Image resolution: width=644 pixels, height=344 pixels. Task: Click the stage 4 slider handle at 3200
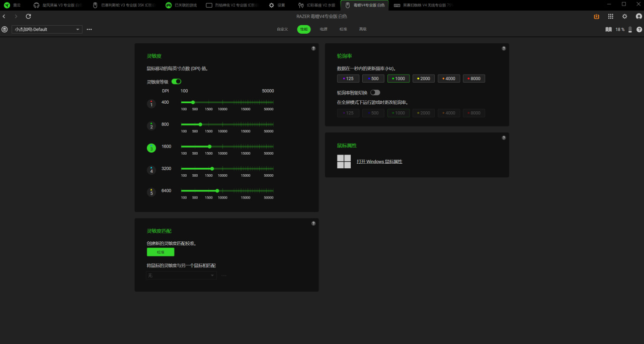coord(212,169)
